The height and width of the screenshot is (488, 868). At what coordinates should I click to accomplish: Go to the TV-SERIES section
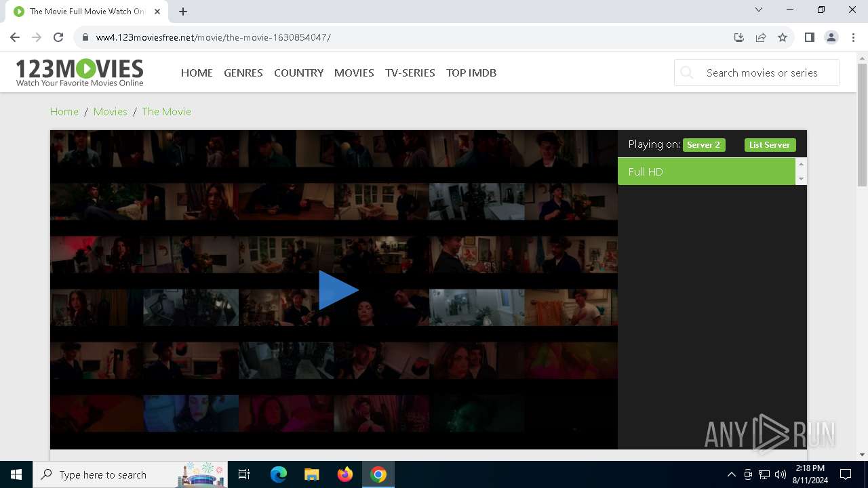(410, 73)
